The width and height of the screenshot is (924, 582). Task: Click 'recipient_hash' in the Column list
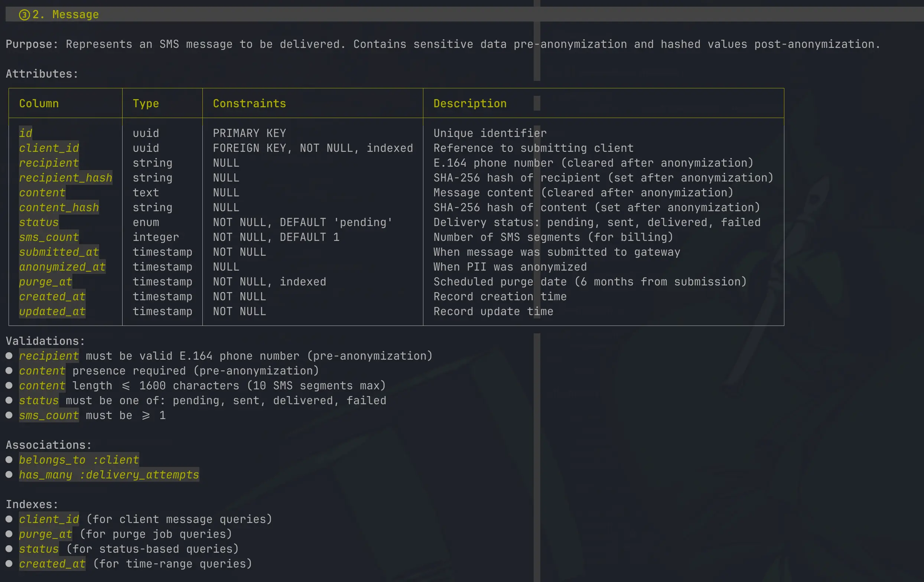pos(66,178)
